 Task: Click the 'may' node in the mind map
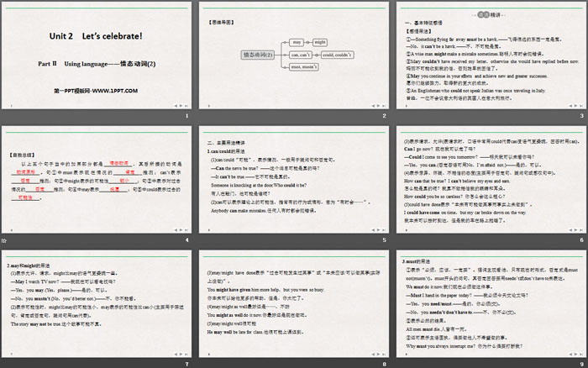pyautogui.click(x=297, y=42)
